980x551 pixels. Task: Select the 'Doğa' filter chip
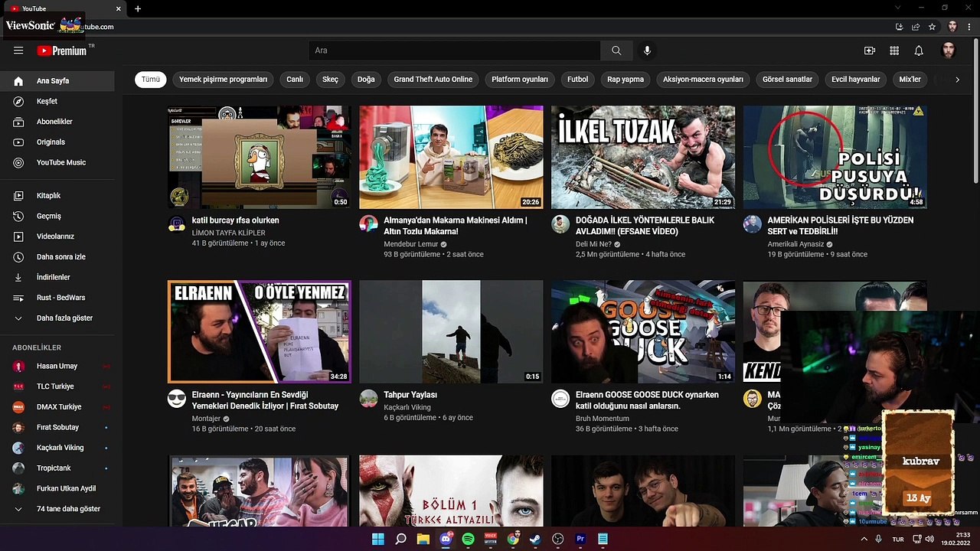click(x=366, y=79)
